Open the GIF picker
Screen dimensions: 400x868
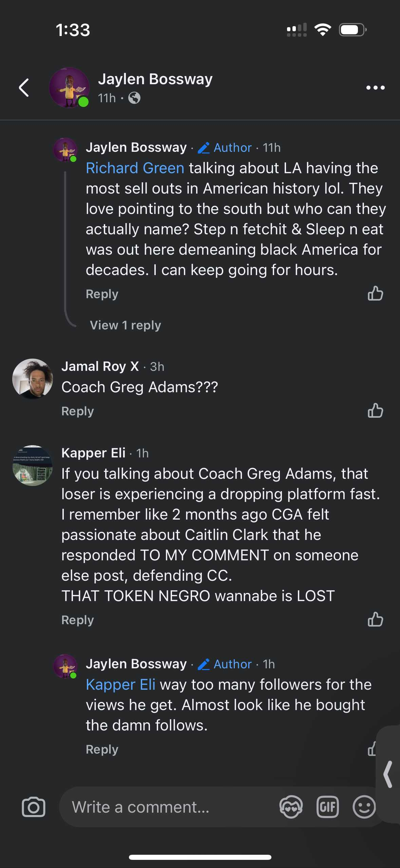(327, 807)
